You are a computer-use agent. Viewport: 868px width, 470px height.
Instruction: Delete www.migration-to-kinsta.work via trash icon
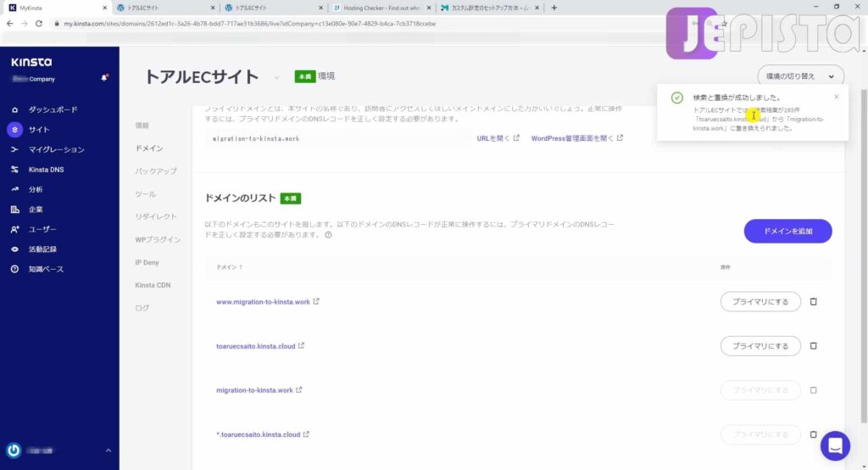[x=813, y=302]
